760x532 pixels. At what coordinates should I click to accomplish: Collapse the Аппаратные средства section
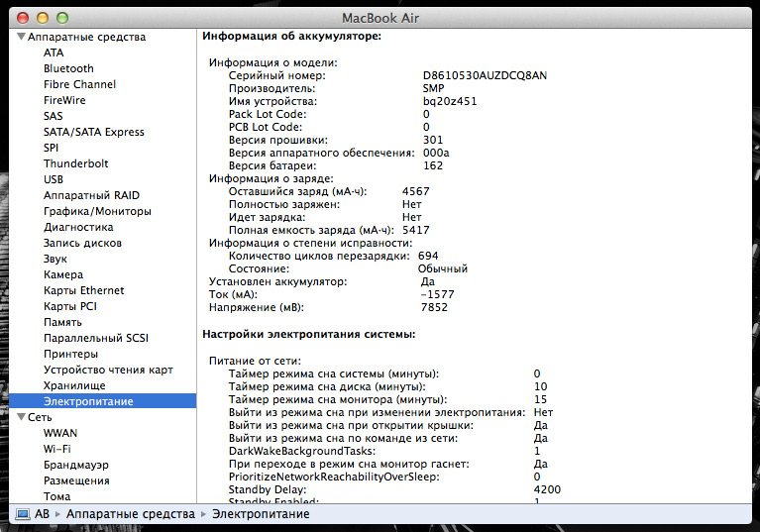click(21, 37)
